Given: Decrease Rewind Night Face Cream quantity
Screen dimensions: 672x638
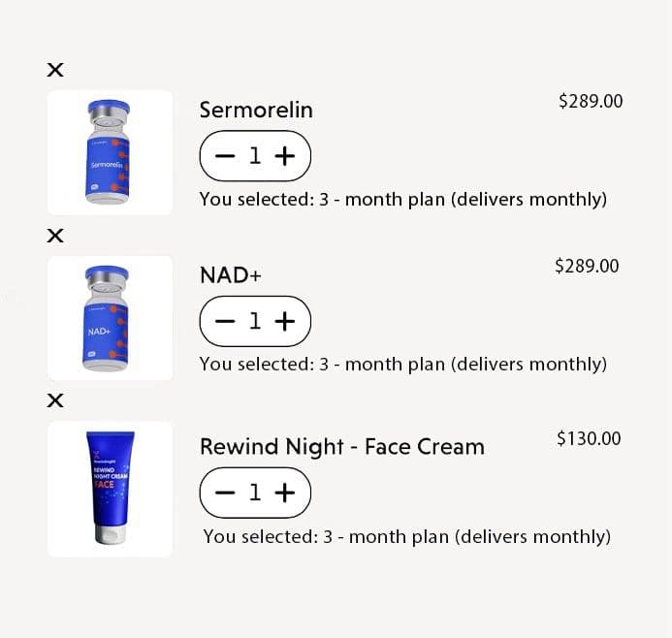Looking at the screenshot, I should coord(225,493).
